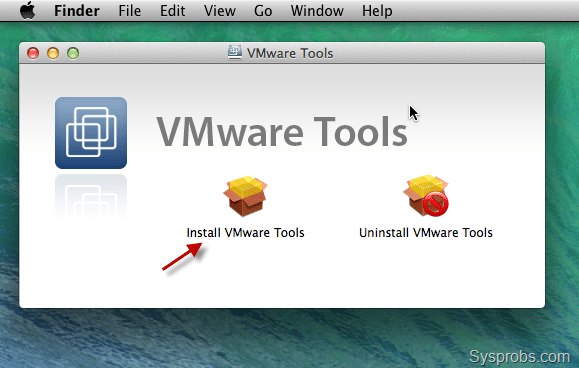Open the Edit menu
Screen dimensions: 579x368
[172, 11]
